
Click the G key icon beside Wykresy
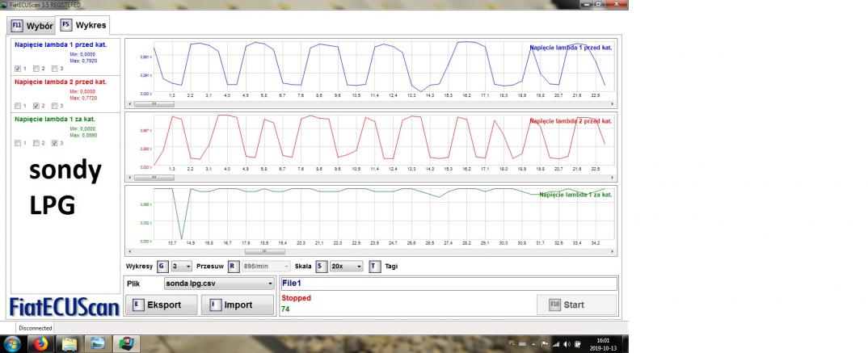click(162, 266)
